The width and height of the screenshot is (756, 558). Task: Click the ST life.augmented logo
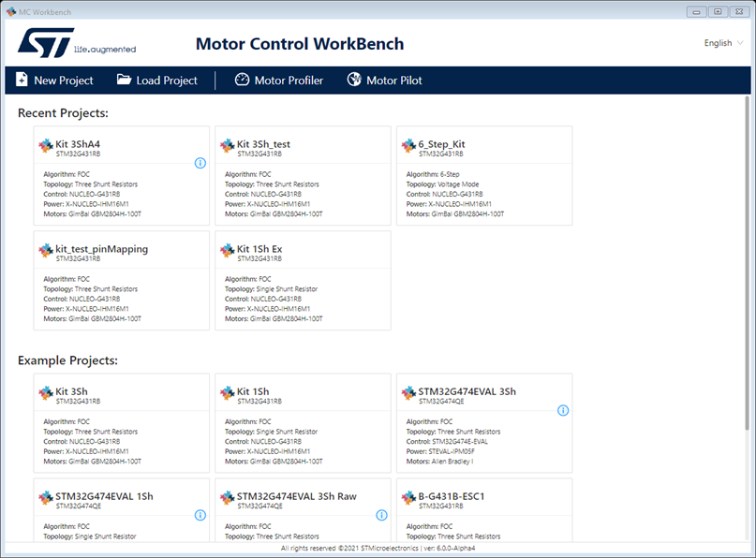click(x=77, y=43)
